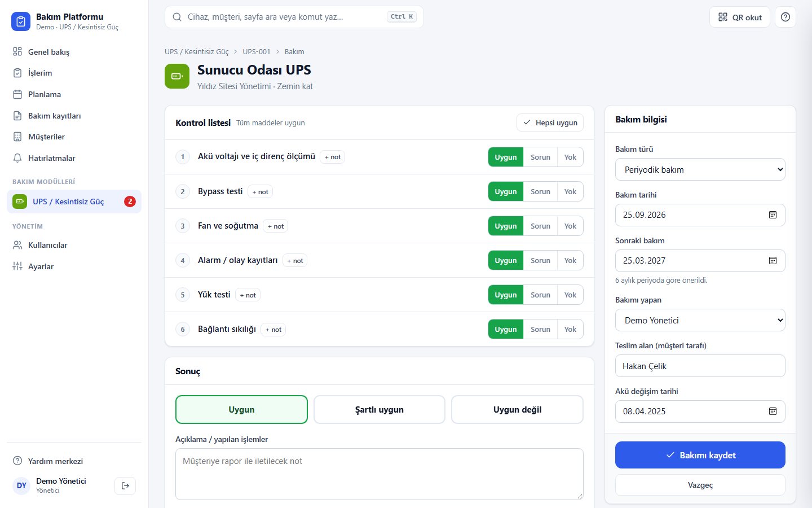Open calendar picker for Sonraki bakım
This screenshot has width=812, height=508.
(x=773, y=261)
